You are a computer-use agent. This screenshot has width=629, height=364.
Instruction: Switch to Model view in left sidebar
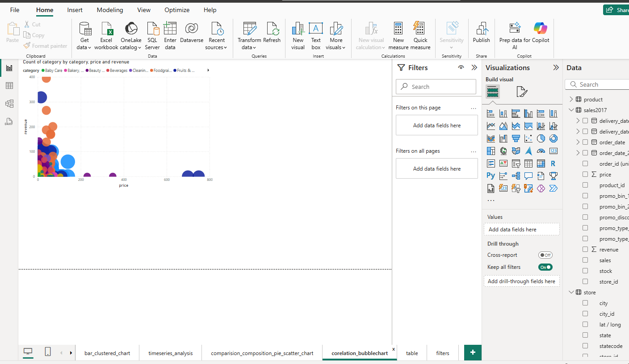9,104
